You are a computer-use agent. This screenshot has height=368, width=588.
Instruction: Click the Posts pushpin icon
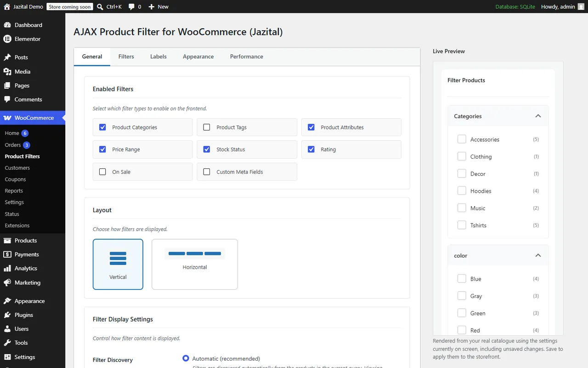7,57
